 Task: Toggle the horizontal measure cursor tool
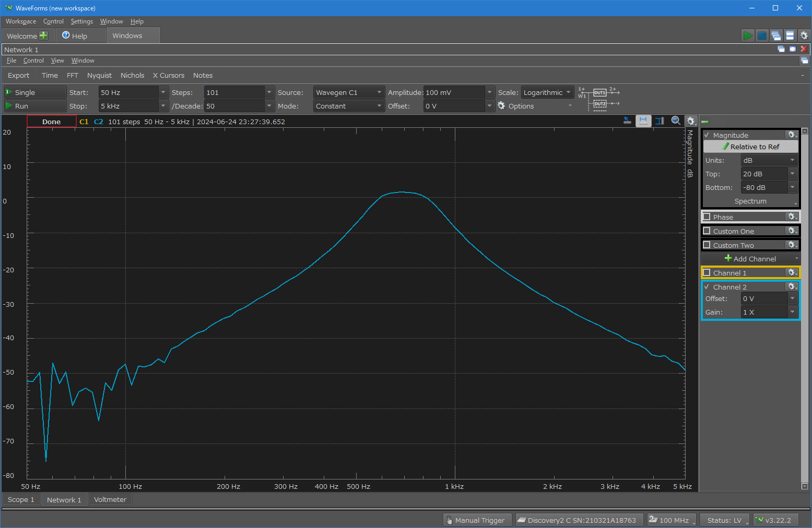pyautogui.click(x=643, y=121)
